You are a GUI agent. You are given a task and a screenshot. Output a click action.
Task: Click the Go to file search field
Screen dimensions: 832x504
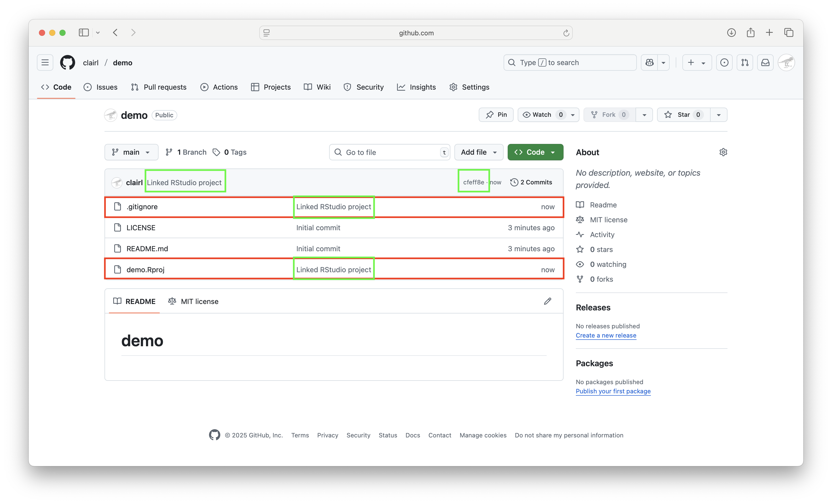[388, 152]
